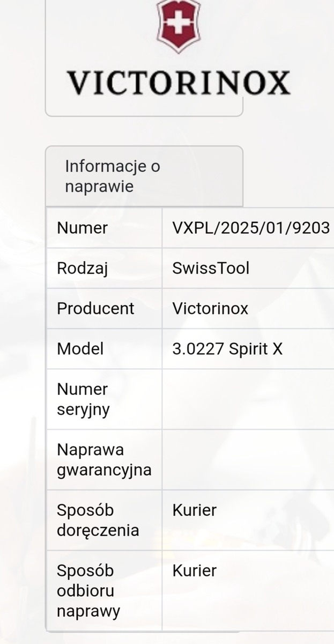Click the empty warranty repair value cell
The height and width of the screenshot is (644, 334).
coord(248,460)
